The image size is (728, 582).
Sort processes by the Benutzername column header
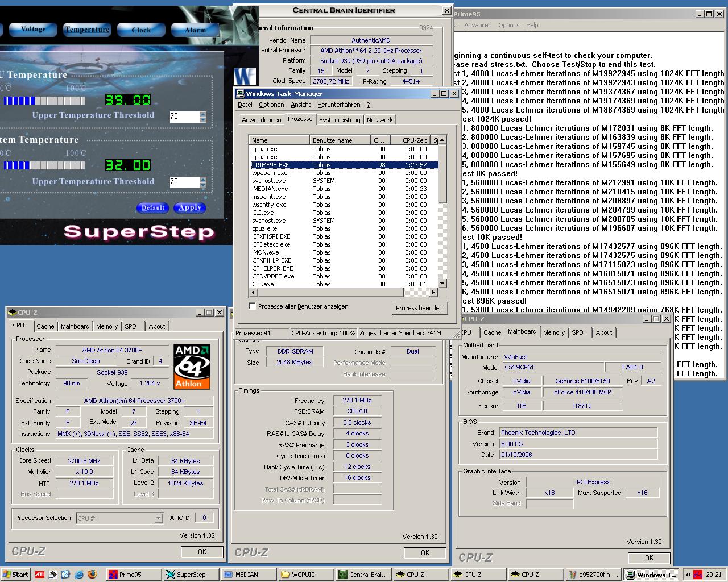pyautogui.click(x=340, y=140)
